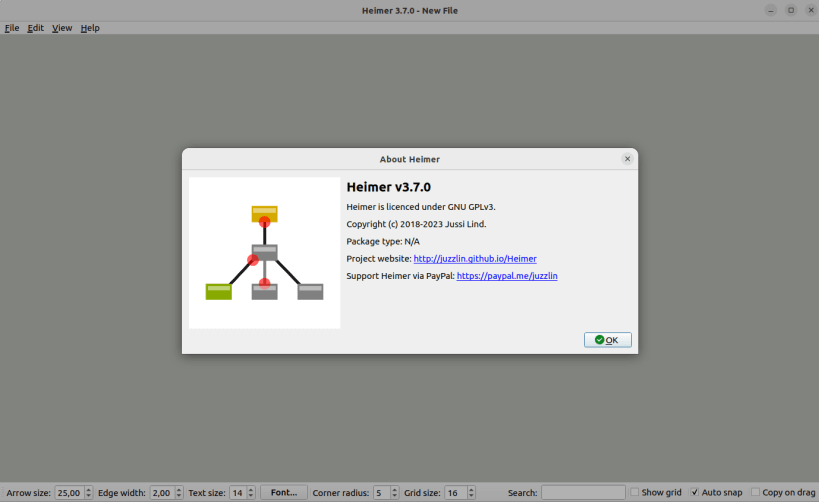Screen dimensions: 819x502
Task: Increase Text size with up arrow
Action: click(251, 489)
